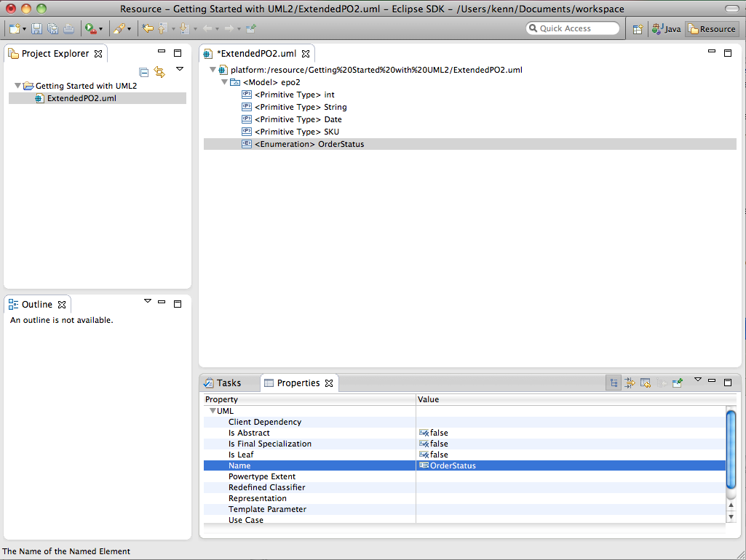
Task: Click the New wizard toolbar icon
Action: (15, 28)
